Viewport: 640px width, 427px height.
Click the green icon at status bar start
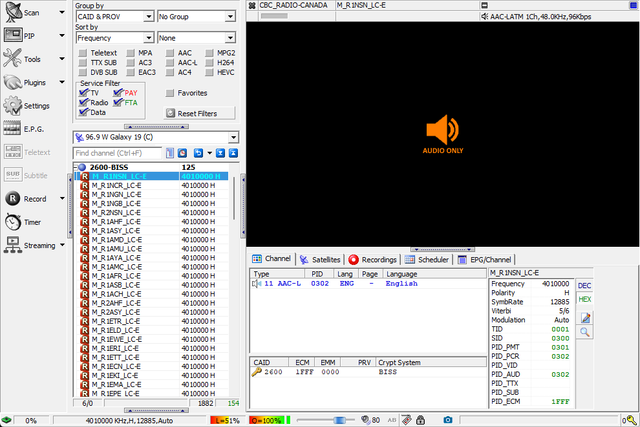[6, 420]
